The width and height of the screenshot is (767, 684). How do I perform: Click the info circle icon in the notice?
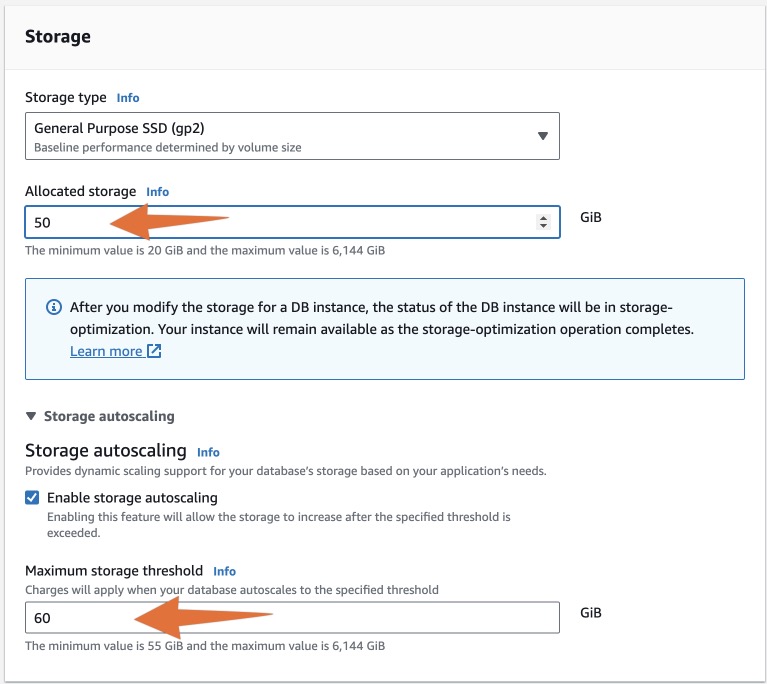(x=54, y=307)
